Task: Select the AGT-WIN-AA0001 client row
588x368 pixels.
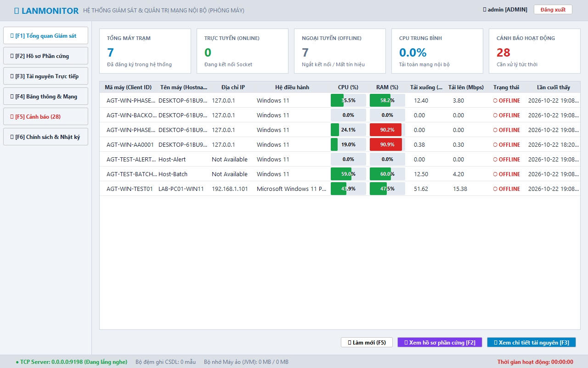Action: coord(340,144)
